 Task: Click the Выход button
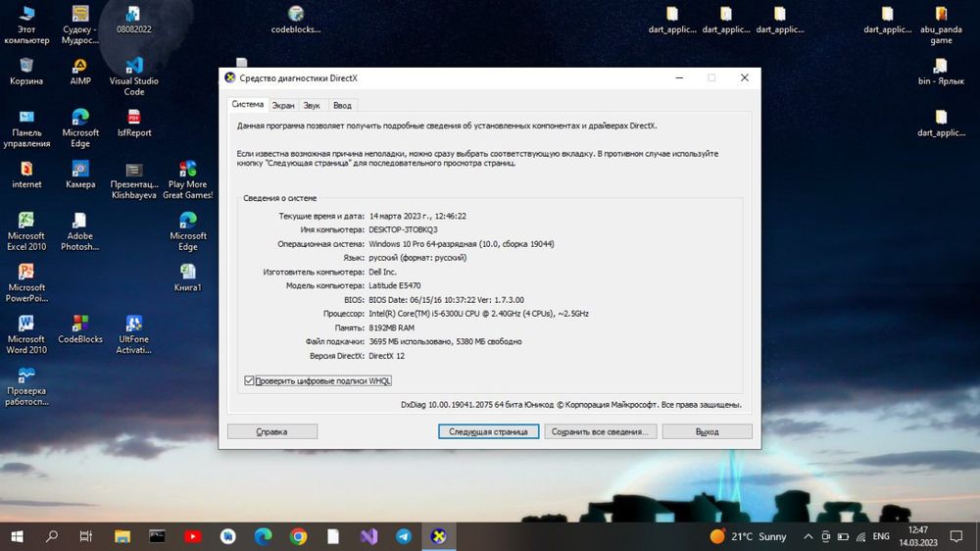[x=707, y=431]
